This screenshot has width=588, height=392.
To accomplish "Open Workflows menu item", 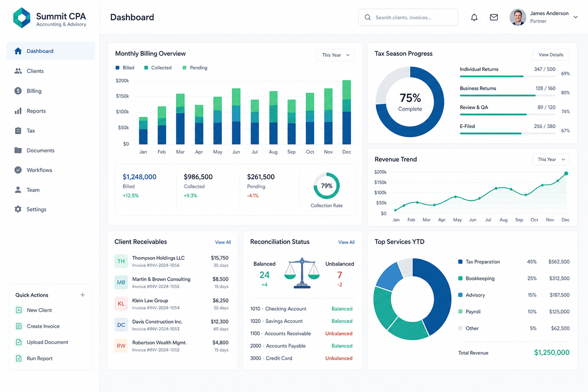I will pyautogui.click(x=50, y=170).
